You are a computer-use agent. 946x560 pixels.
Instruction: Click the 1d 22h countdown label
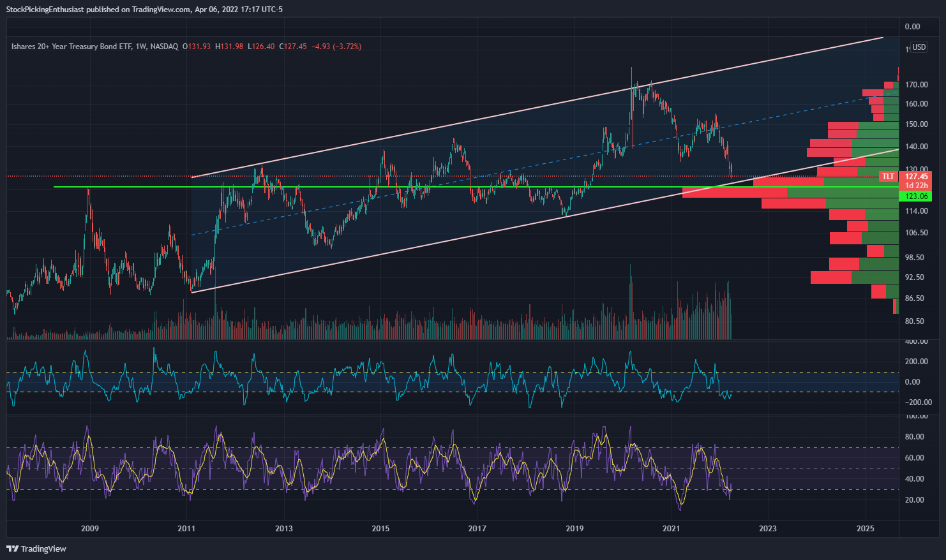[x=916, y=186]
